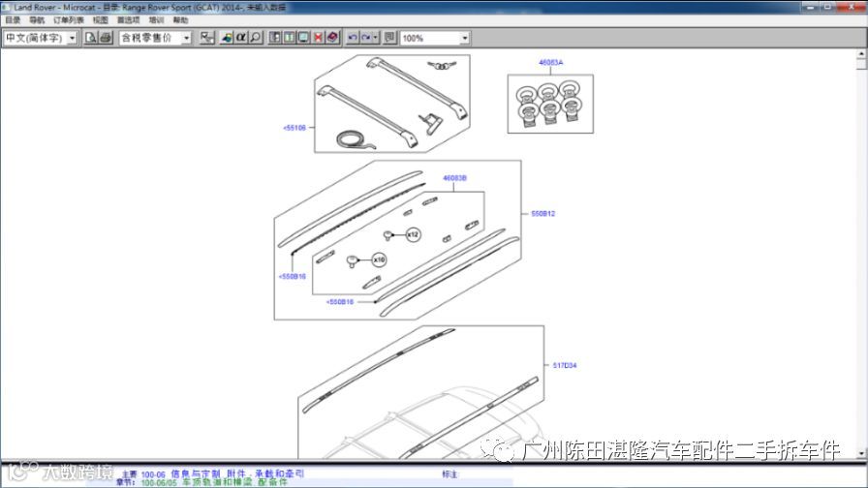Viewport: 868px width, 488px height.
Task: Select part callout <55106
Action: [x=294, y=128]
